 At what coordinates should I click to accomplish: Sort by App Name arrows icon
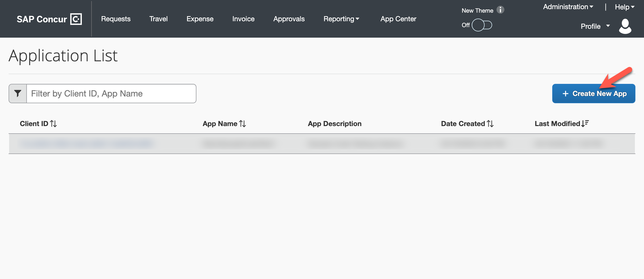[243, 124]
